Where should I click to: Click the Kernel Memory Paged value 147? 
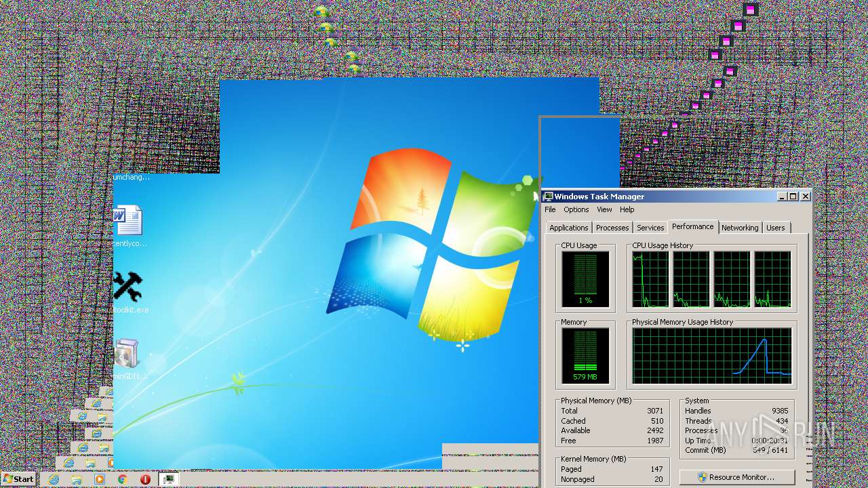(x=656, y=469)
